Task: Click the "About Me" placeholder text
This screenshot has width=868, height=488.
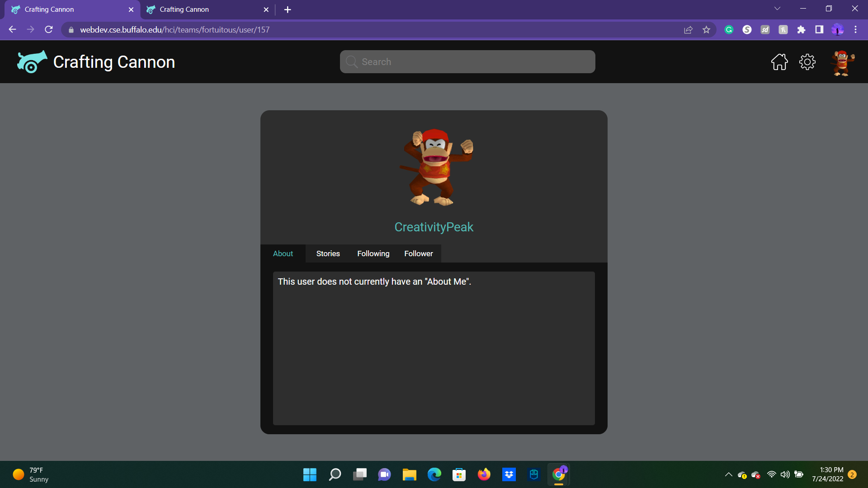Action: [x=374, y=282]
